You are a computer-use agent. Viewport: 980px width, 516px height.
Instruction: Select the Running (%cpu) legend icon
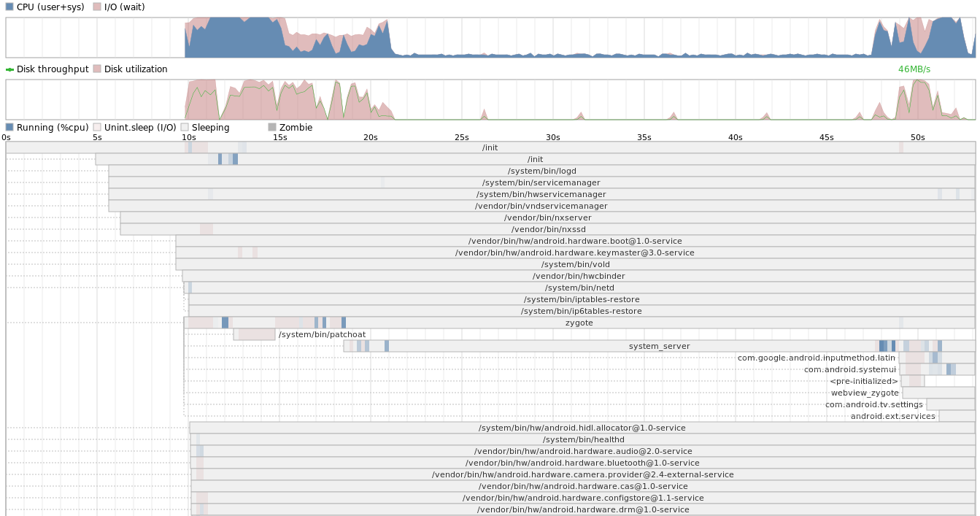pos(9,127)
